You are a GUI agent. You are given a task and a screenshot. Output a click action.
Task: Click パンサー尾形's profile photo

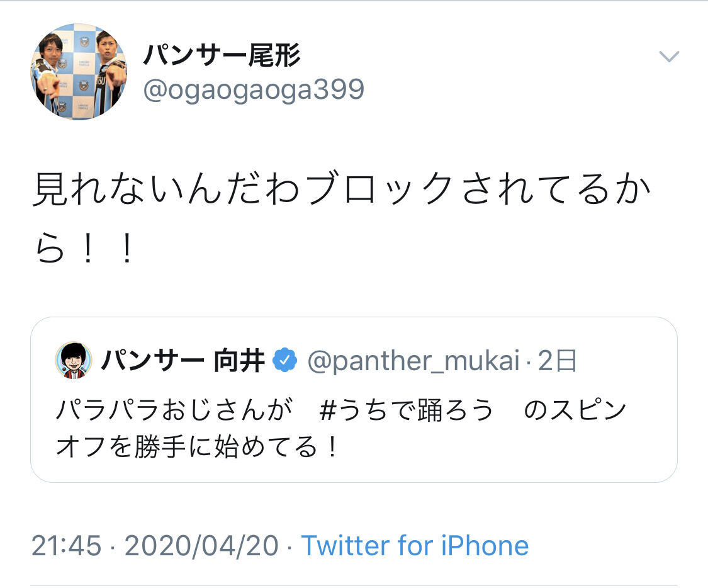(79, 72)
